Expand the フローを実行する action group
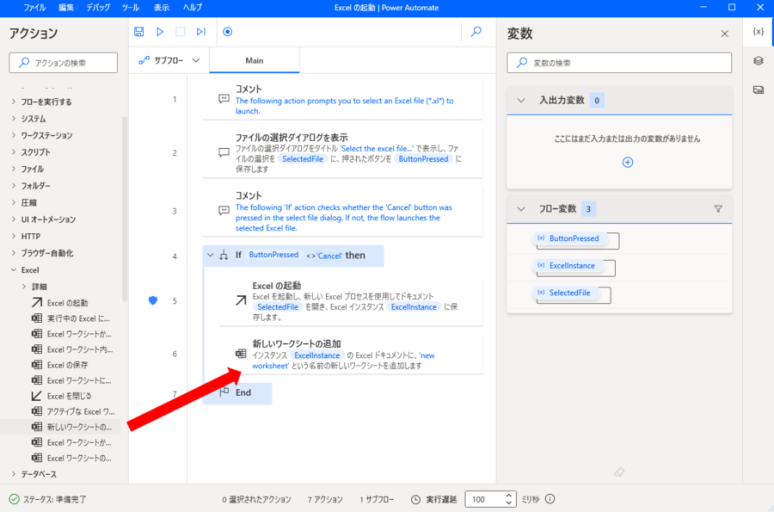The height and width of the screenshot is (512, 774). 13,102
